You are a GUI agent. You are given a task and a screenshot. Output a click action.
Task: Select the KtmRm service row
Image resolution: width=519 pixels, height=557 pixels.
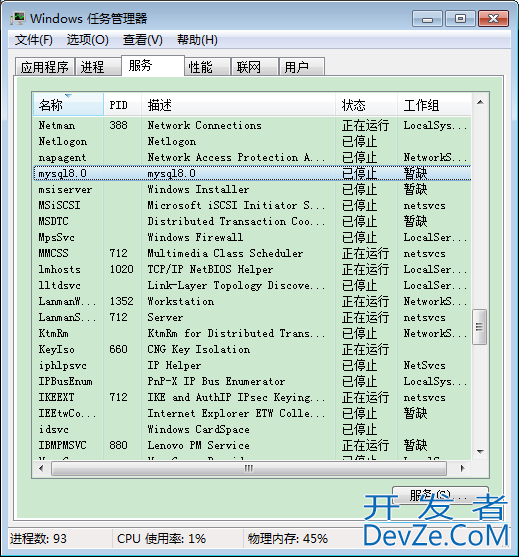point(252,333)
